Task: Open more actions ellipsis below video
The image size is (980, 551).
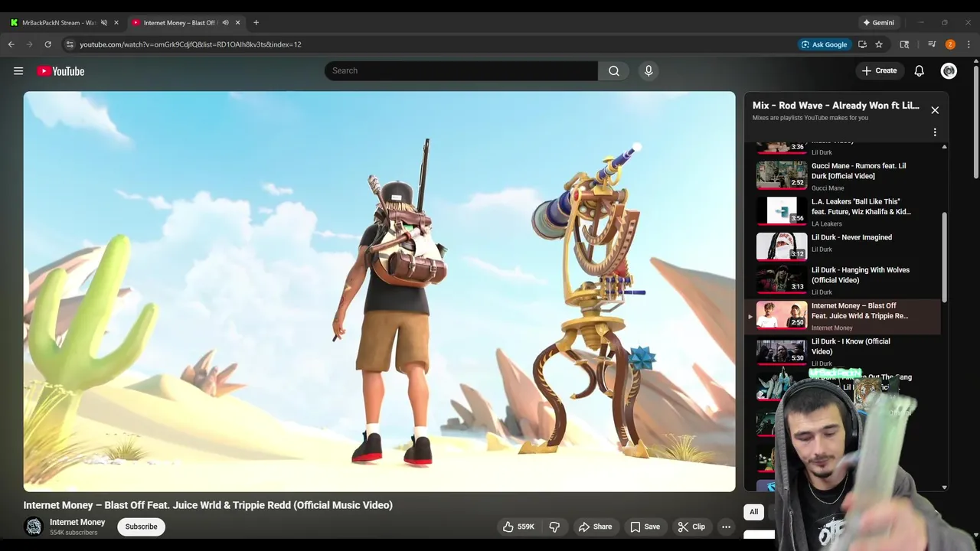Action: (726, 527)
